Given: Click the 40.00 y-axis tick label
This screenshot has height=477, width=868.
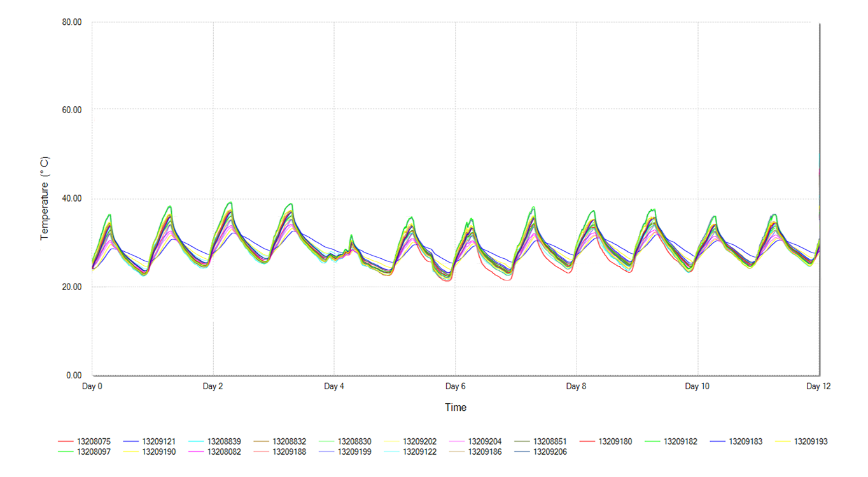Looking at the screenshot, I should pos(73,199).
